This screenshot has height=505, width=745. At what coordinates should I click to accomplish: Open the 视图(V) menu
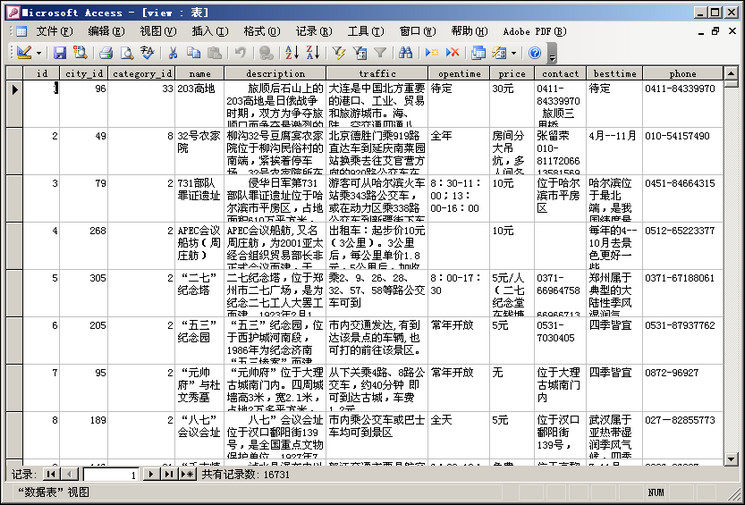click(158, 31)
